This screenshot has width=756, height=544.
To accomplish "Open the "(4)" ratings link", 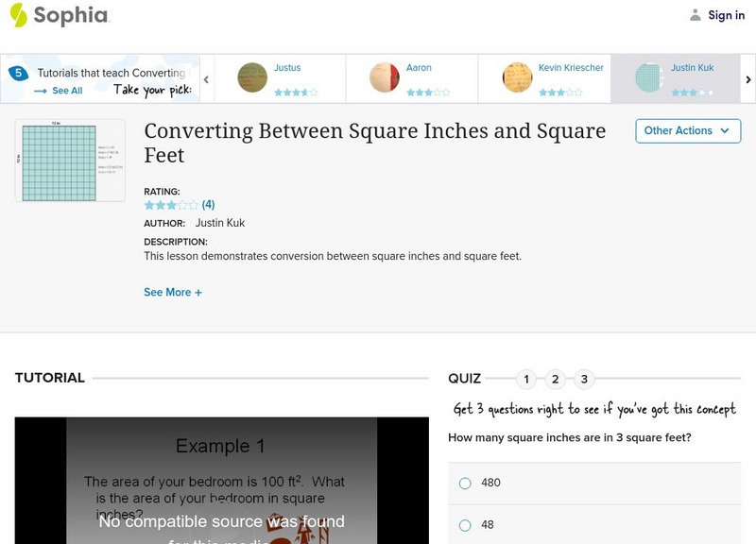I will 209,204.
